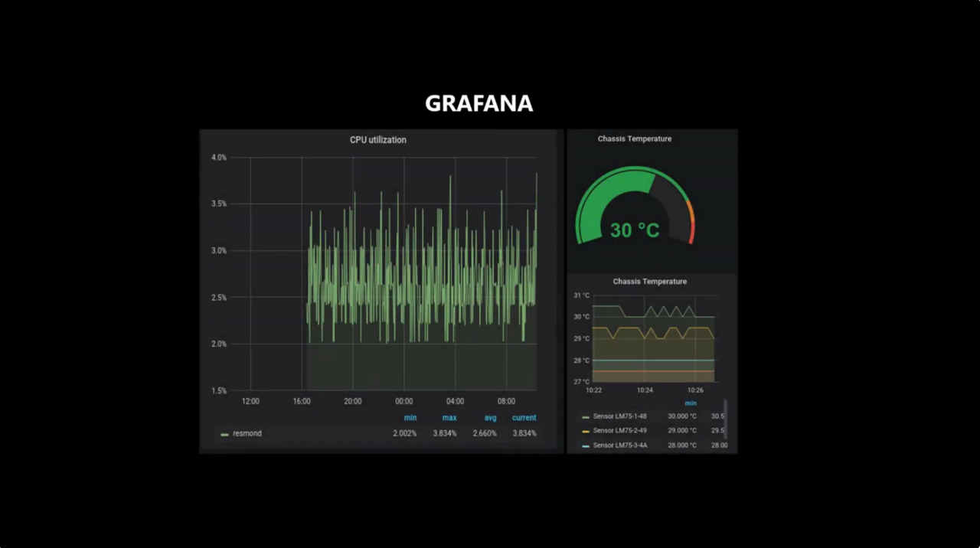Hide the Sensor LM75-3-4A series
Image resolution: width=980 pixels, height=548 pixels.
tap(620, 445)
